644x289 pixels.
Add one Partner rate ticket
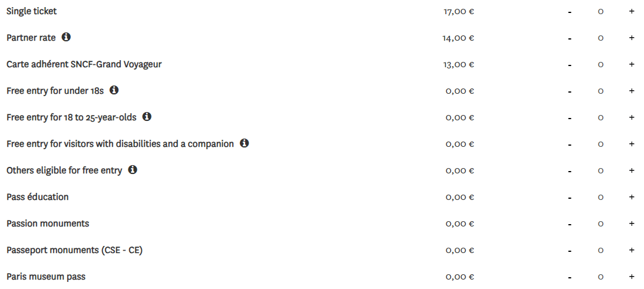pyautogui.click(x=632, y=38)
